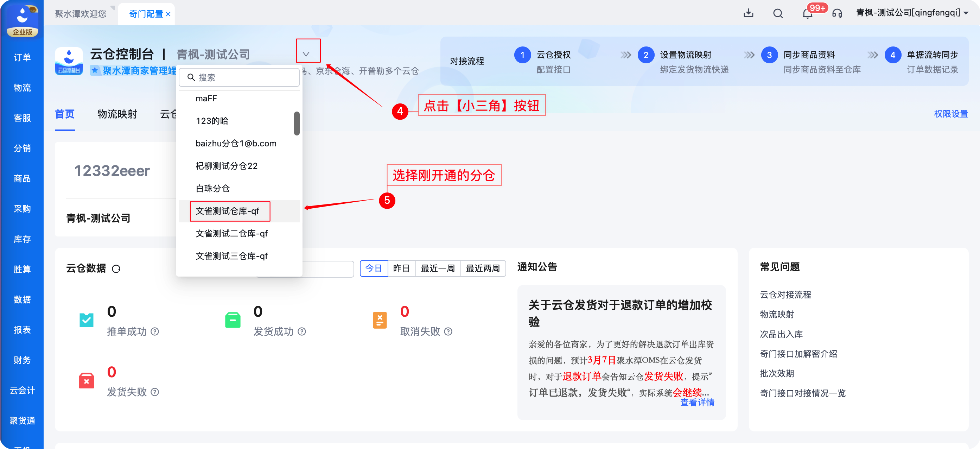
Task: Open the 权限设置 link
Action: tap(951, 114)
